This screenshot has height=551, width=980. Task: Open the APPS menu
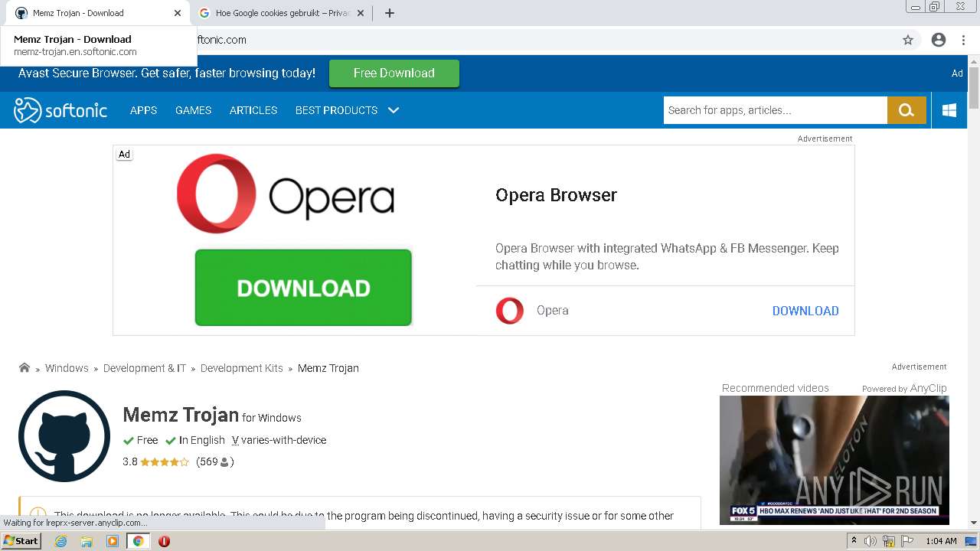point(143,110)
